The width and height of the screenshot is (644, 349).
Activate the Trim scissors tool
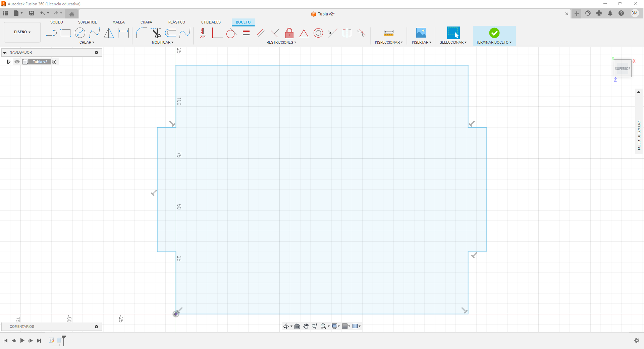(x=156, y=33)
